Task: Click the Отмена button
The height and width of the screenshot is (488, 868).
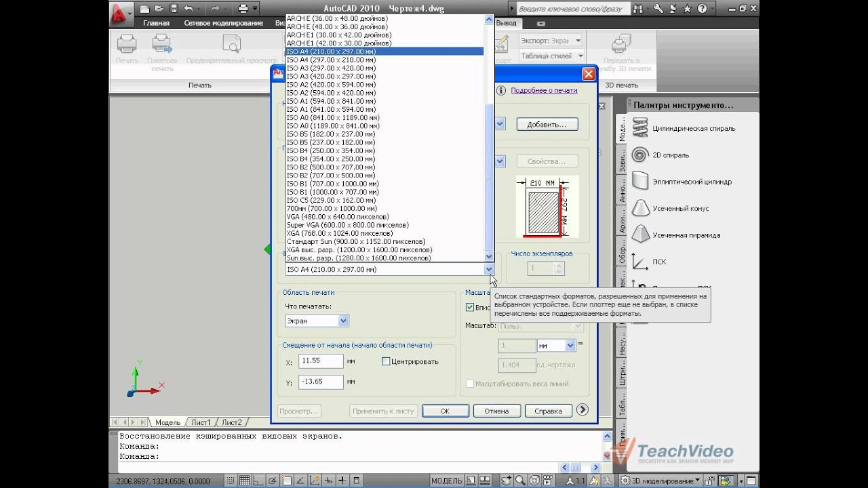Action: click(x=496, y=411)
